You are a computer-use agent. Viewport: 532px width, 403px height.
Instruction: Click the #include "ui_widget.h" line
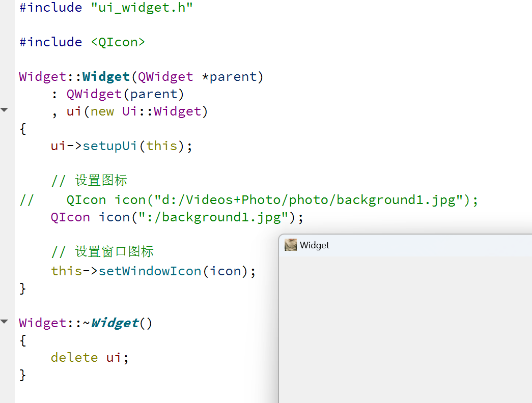(x=106, y=8)
